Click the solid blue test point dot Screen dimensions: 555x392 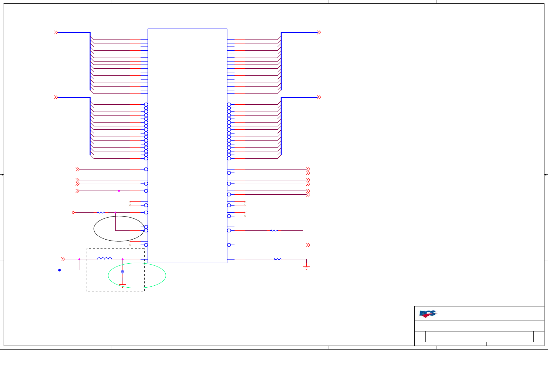click(60, 270)
